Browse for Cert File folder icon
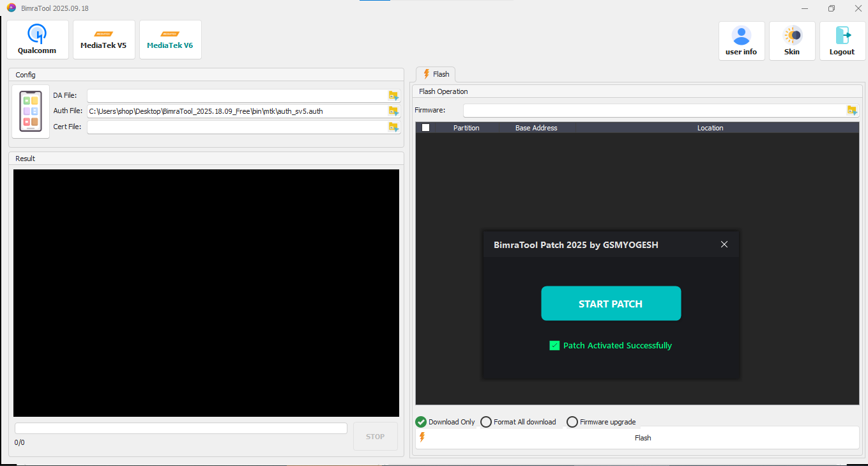868x466 pixels. click(393, 127)
